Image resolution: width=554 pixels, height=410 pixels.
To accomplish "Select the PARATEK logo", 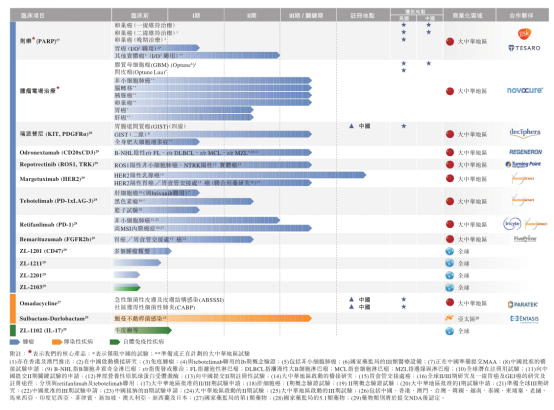I will (x=523, y=304).
